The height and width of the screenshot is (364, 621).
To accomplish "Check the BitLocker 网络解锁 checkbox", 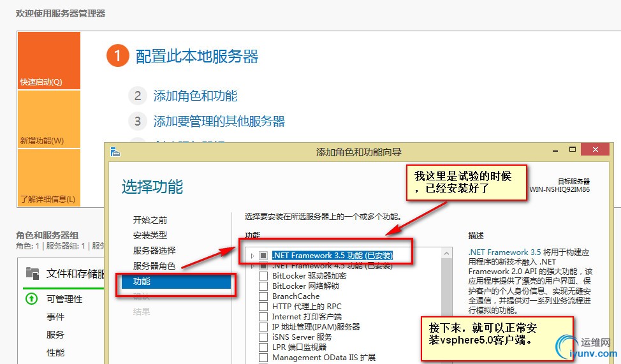I will coord(263,286).
